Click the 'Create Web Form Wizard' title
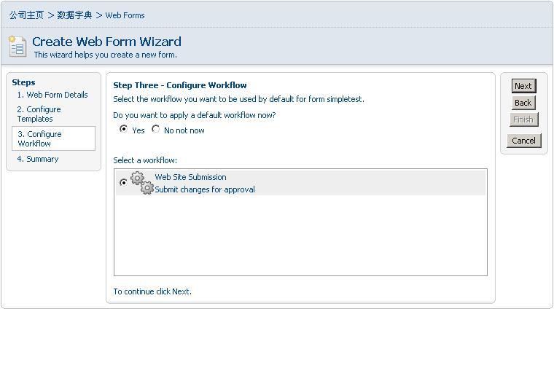The image size is (554, 392). (x=106, y=42)
